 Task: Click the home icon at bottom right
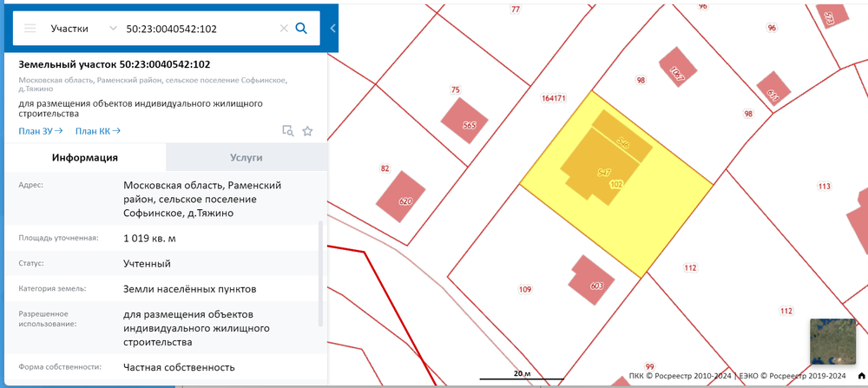click(x=861, y=376)
